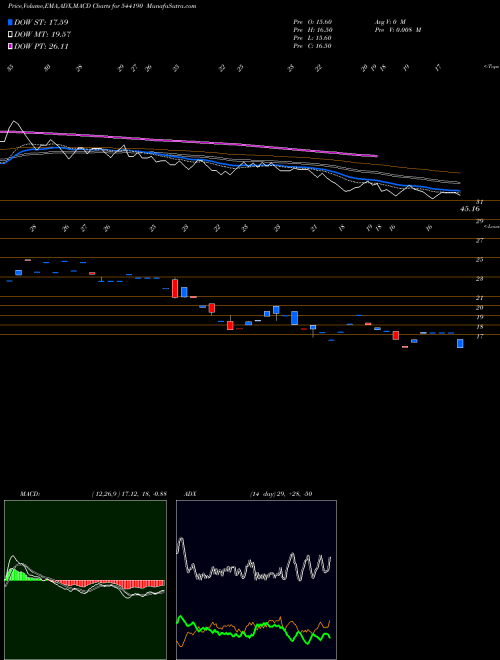Click inside the green MACD histogram chart

85,580
